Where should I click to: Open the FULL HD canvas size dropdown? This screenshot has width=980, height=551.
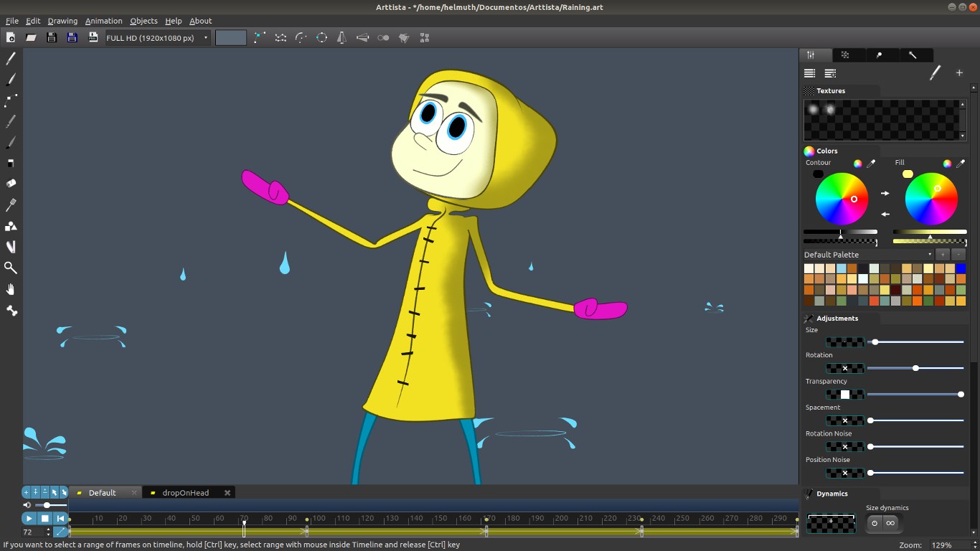coord(154,37)
